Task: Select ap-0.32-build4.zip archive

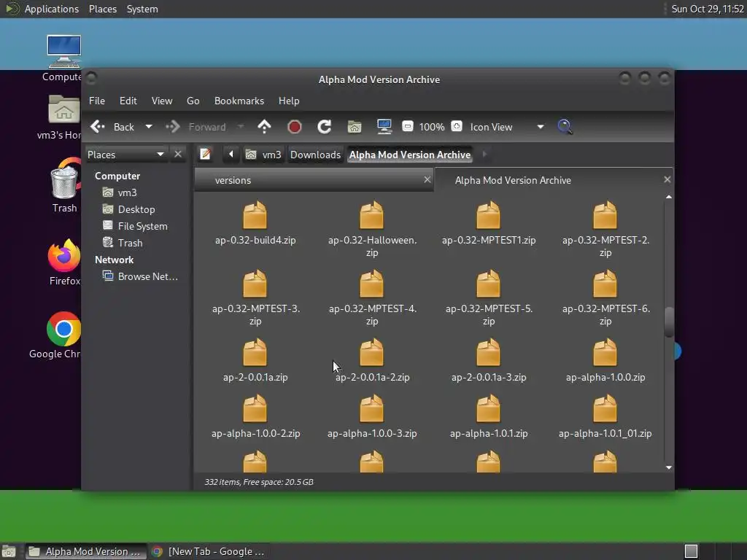Action: coord(255,224)
